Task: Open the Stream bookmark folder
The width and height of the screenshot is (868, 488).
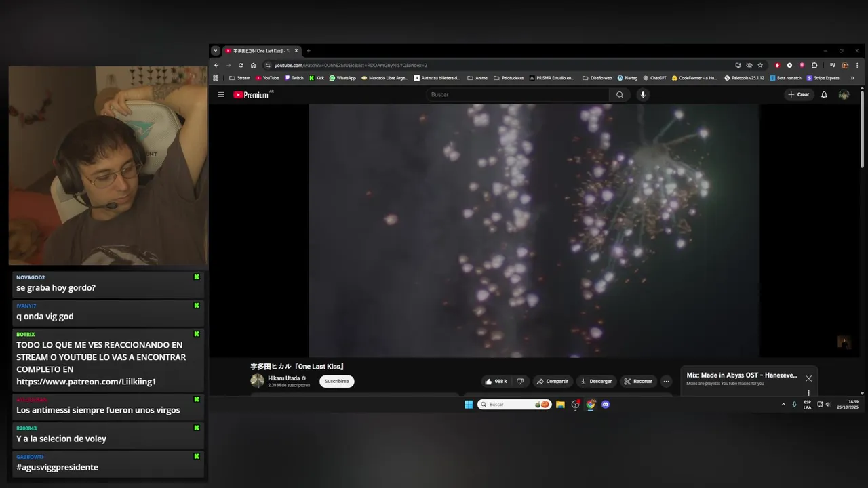Action: tap(239, 78)
